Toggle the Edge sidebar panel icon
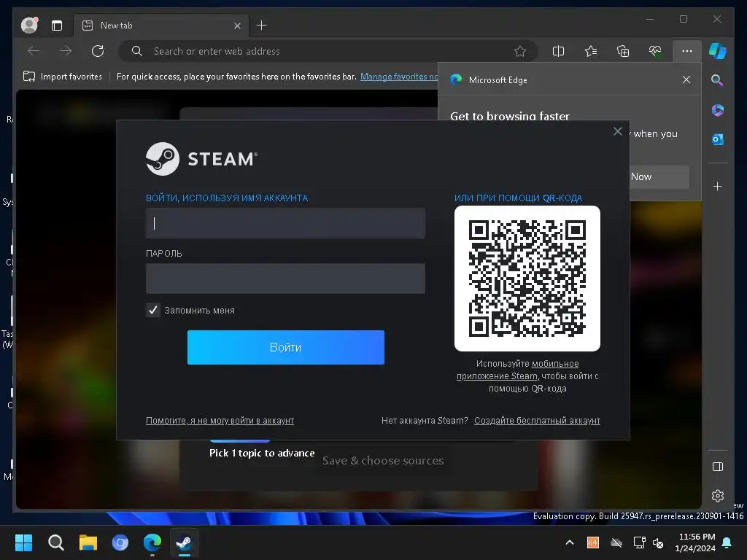The image size is (747, 560). pos(718,467)
